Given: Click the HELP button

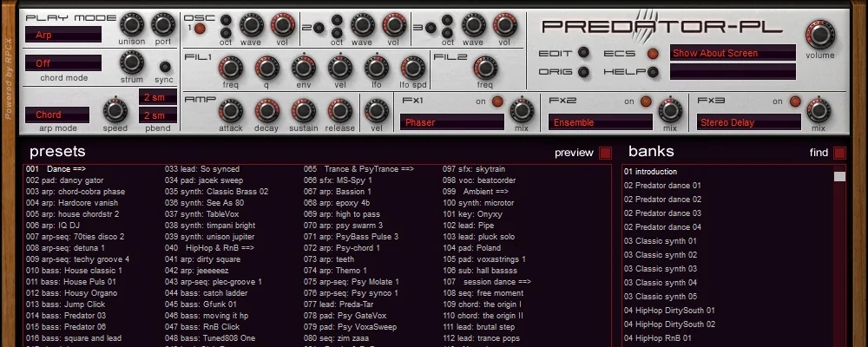Looking at the screenshot, I should tap(654, 72).
